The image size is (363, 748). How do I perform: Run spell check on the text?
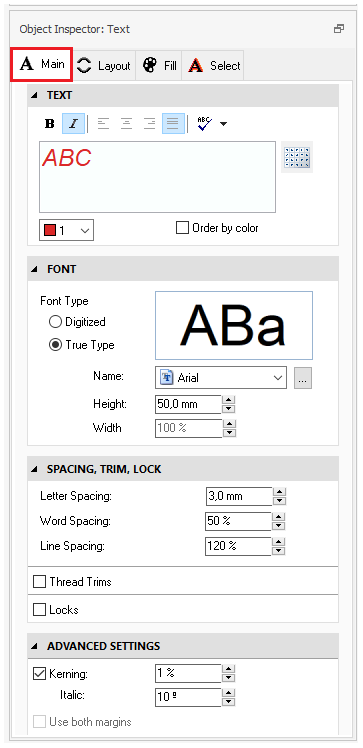(x=205, y=124)
